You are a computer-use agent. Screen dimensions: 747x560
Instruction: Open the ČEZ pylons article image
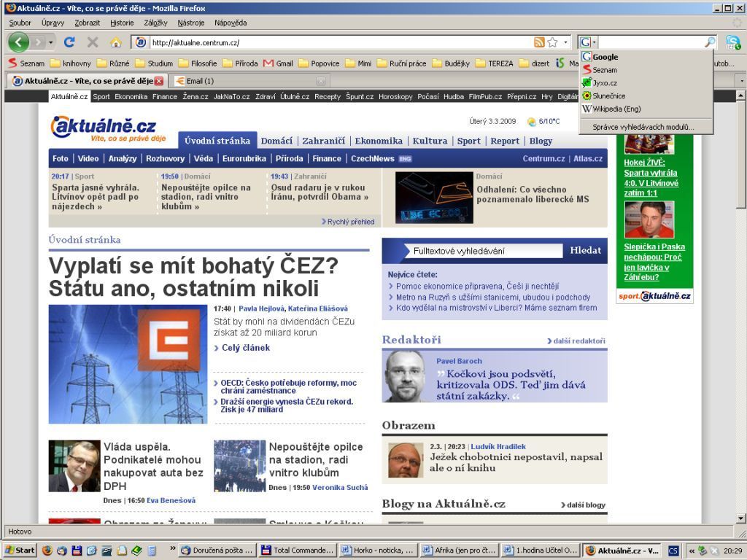[x=128, y=365]
